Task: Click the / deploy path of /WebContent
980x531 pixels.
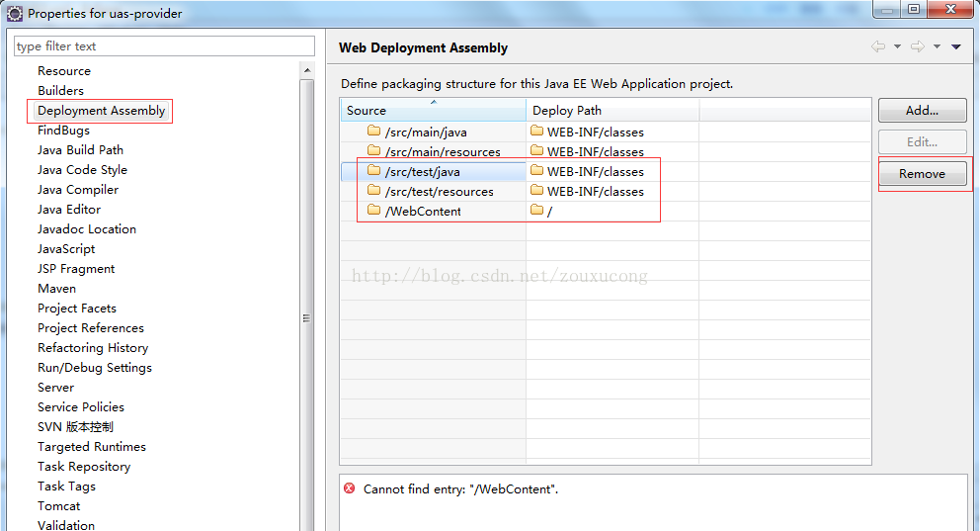Action: (549, 212)
